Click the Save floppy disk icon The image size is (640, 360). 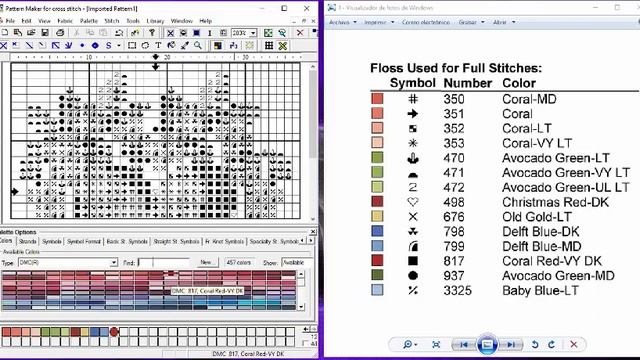[44, 33]
